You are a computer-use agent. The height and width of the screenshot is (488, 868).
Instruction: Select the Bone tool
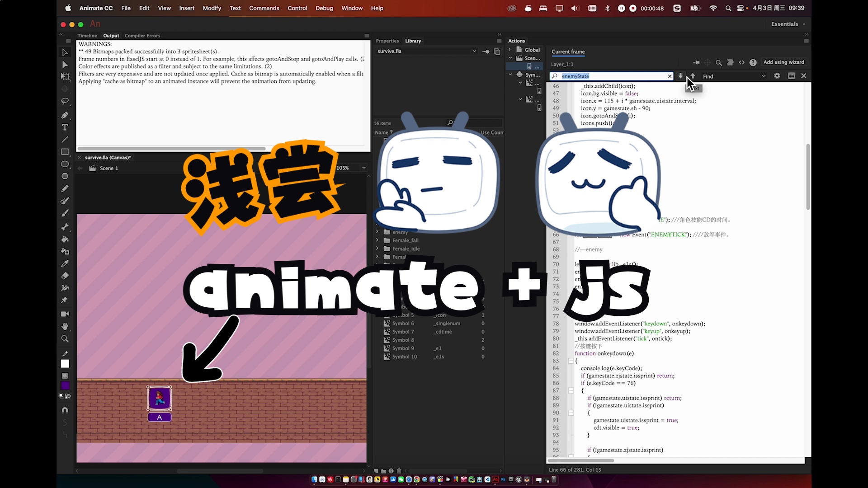65,227
